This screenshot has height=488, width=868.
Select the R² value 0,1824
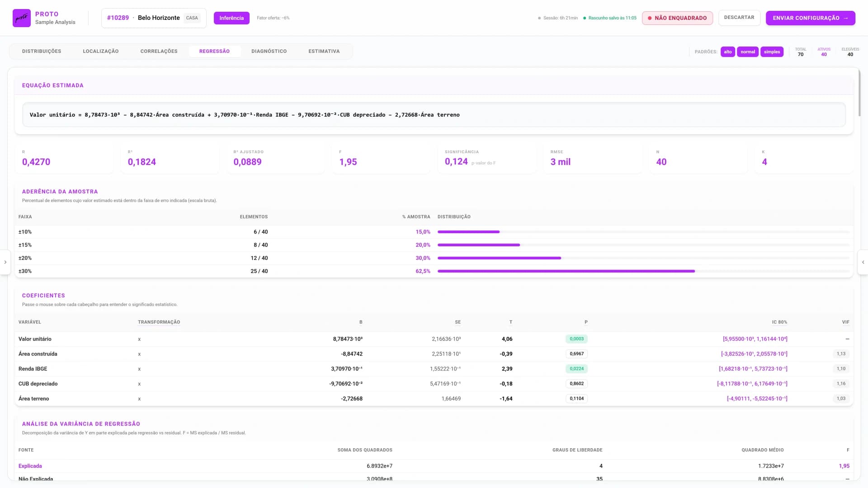(142, 162)
